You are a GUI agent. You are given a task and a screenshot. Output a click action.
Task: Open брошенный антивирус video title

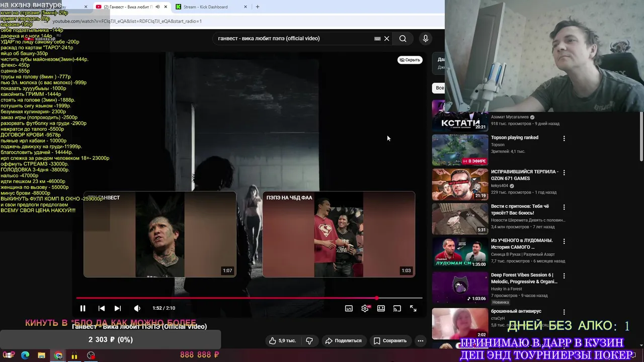tap(516, 311)
